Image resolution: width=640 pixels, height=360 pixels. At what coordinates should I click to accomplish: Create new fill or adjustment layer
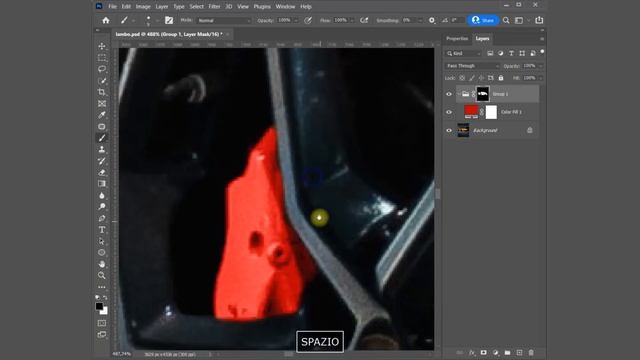click(496, 352)
